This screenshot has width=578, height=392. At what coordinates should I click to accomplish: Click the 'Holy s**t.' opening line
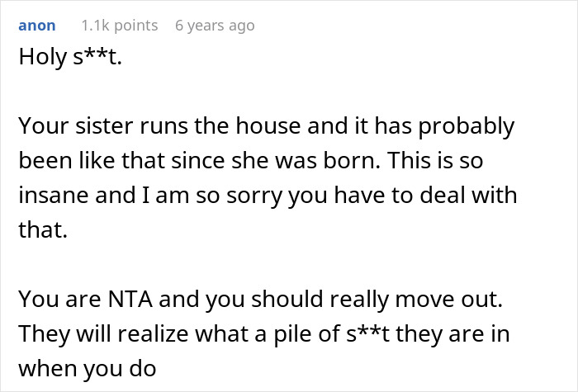click(x=69, y=60)
